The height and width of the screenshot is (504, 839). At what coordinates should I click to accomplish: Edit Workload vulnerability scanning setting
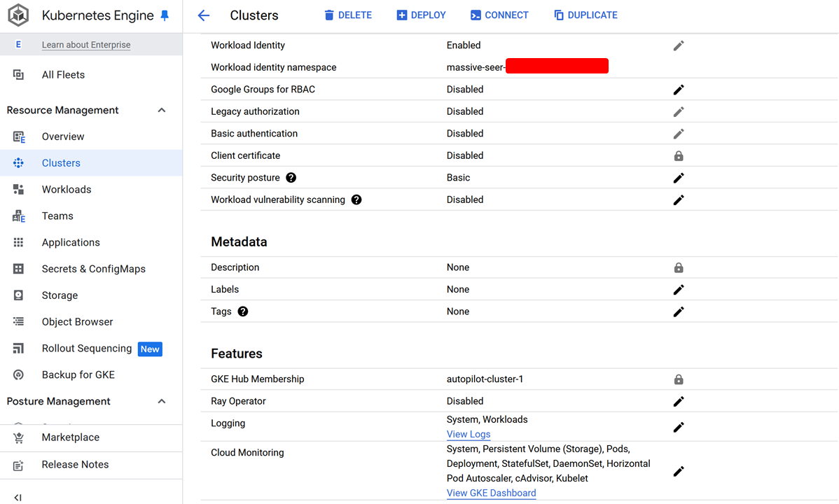[x=679, y=199]
